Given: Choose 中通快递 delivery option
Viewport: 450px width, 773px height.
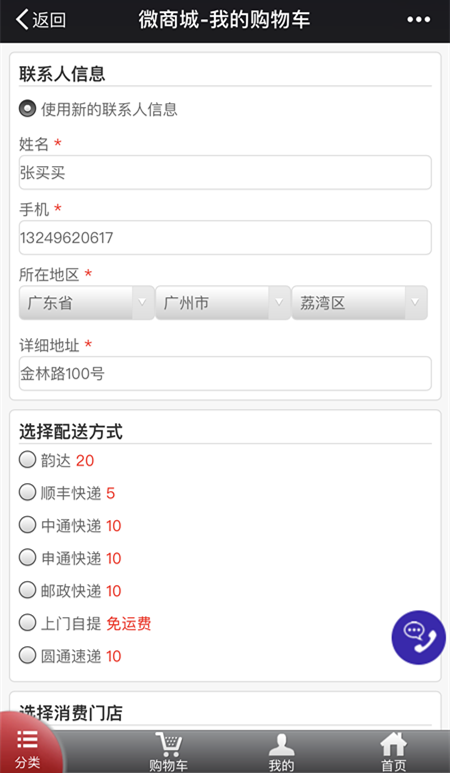Looking at the screenshot, I should (x=28, y=525).
